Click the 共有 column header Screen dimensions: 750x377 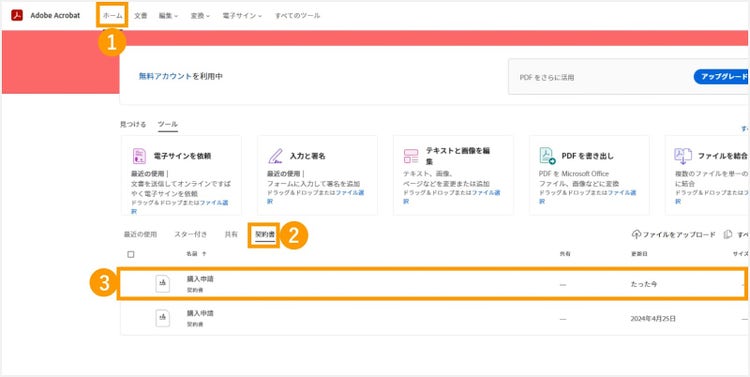click(x=565, y=254)
